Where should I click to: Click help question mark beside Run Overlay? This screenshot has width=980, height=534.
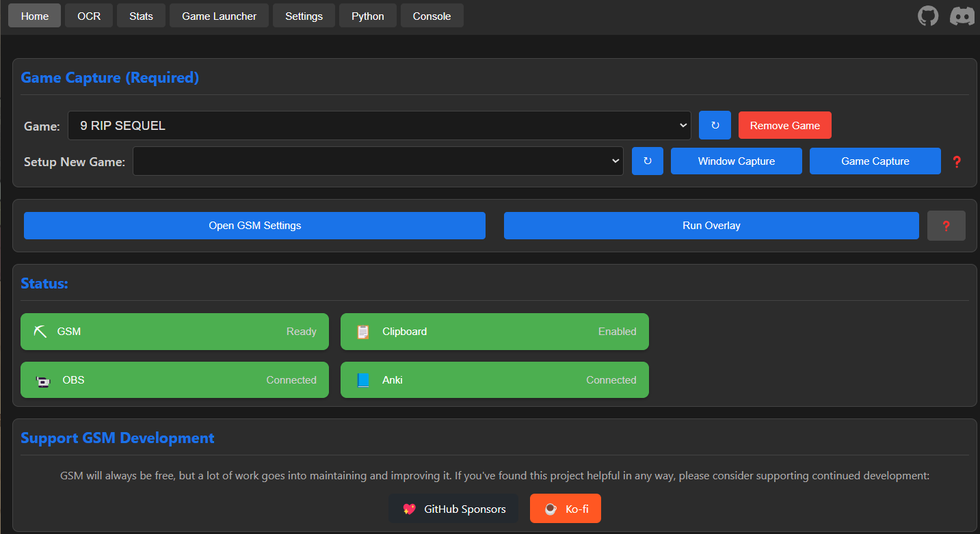pos(946,226)
